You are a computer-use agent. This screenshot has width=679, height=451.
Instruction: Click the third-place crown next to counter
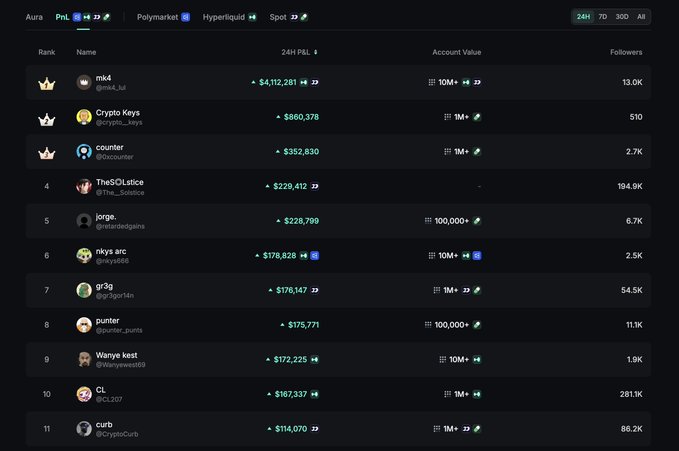coord(46,152)
